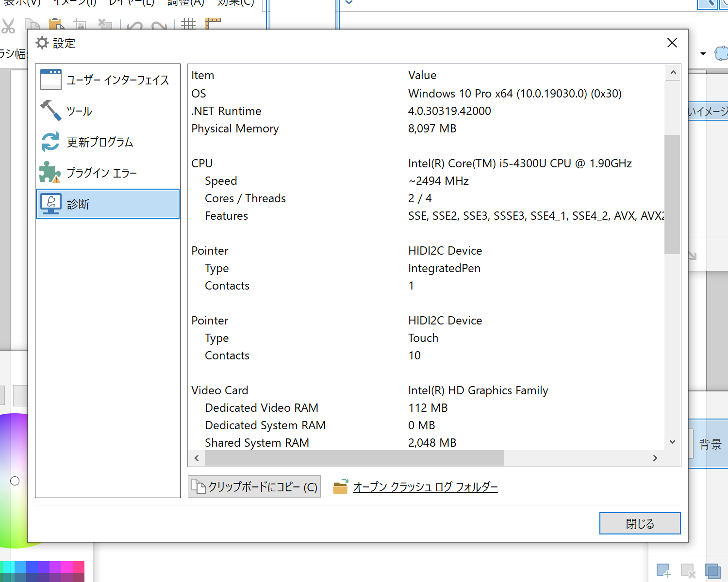Viewport: 728px width, 582px height.
Task: Show the プラグイン エラー section
Action: (x=108, y=173)
